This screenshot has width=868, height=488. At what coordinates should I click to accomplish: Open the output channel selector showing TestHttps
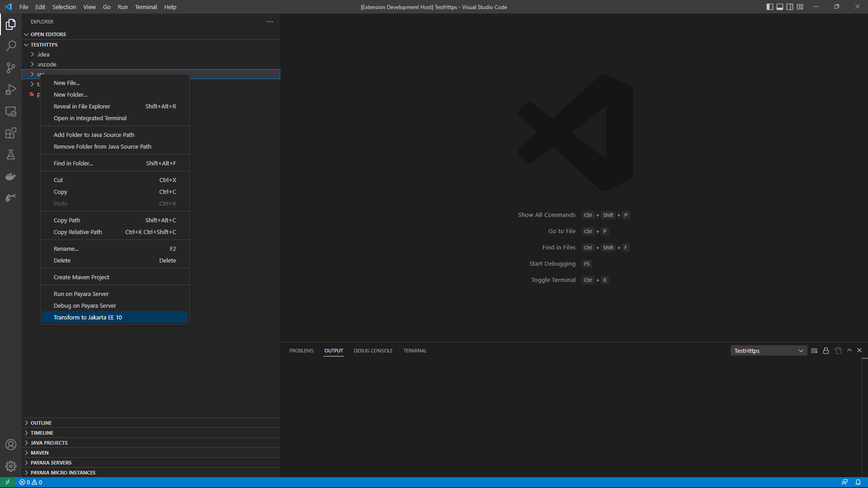pos(768,350)
